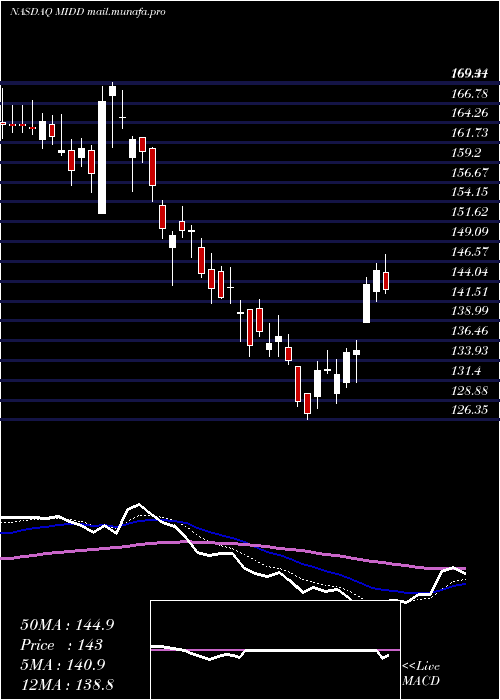
Task: Click the 5MA : 140.9 readout
Action: click(63, 665)
